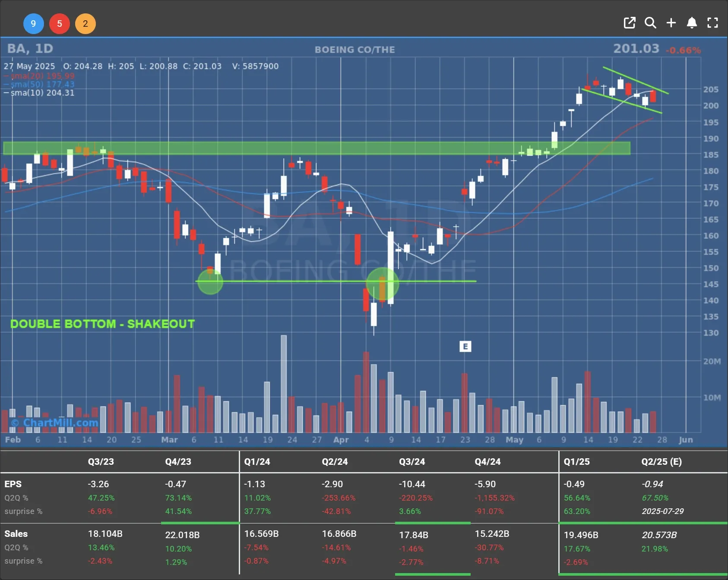Click Sales value 19.496B
Viewport: 728px width, 580px height.
pyautogui.click(x=581, y=535)
